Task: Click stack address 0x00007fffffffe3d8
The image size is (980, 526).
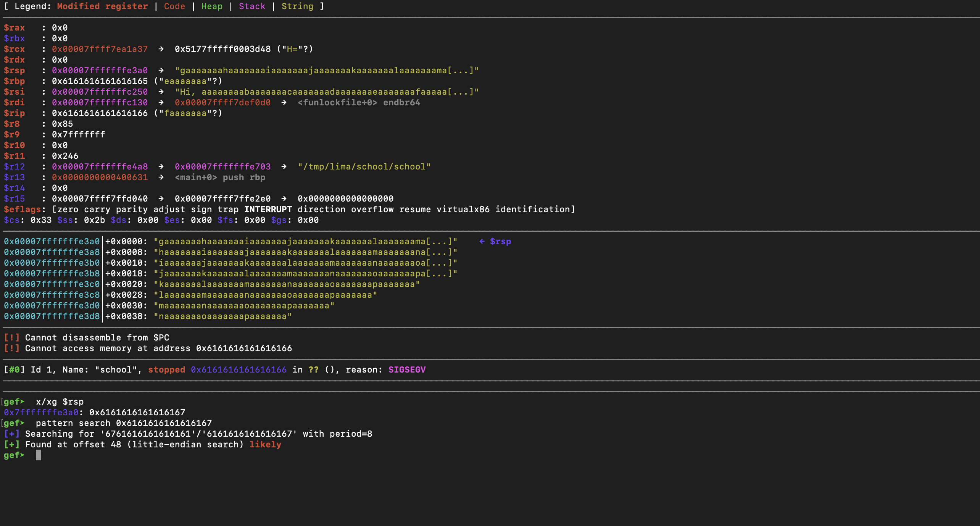Action: click(x=52, y=316)
